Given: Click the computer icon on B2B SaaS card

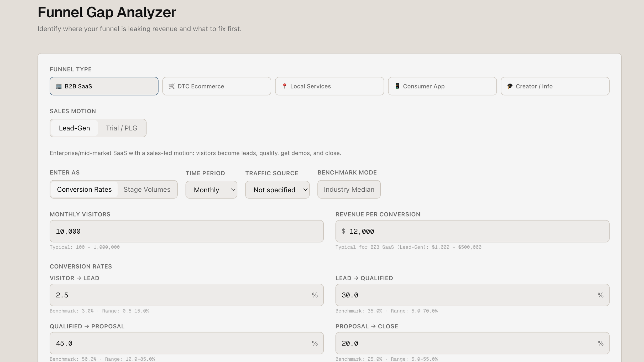Looking at the screenshot, I should pyautogui.click(x=59, y=86).
